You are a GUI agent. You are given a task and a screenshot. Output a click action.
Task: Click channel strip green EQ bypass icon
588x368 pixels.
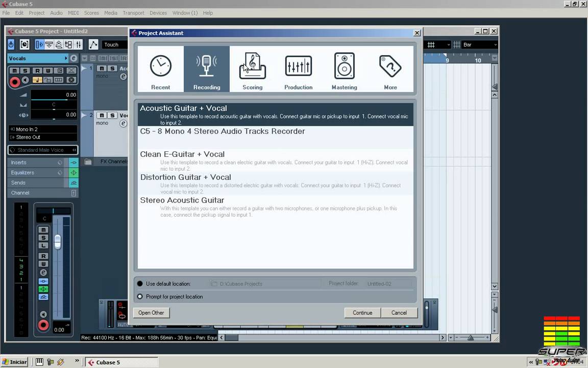(x=43, y=289)
